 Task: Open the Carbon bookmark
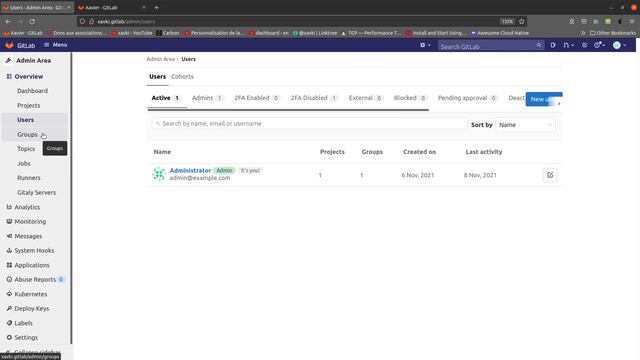tap(168, 33)
